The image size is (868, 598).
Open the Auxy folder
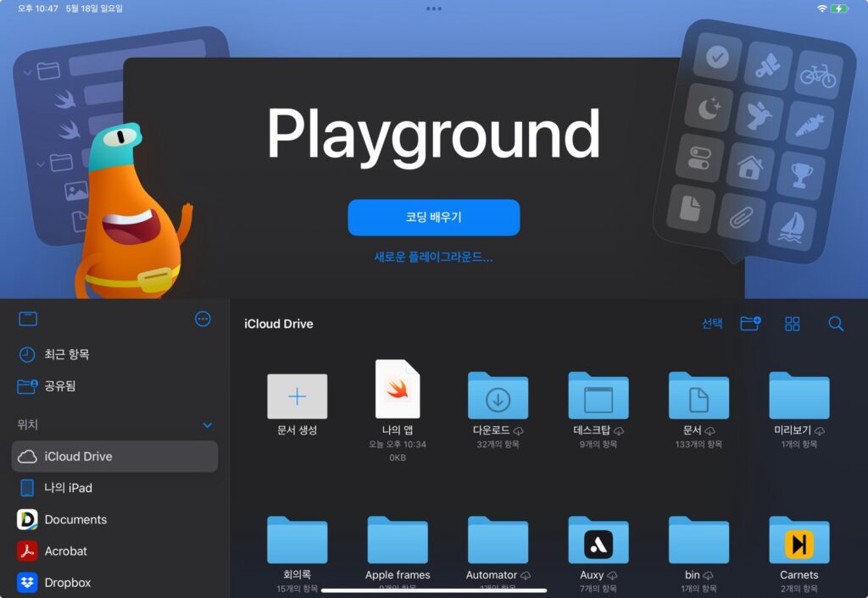[x=598, y=540]
